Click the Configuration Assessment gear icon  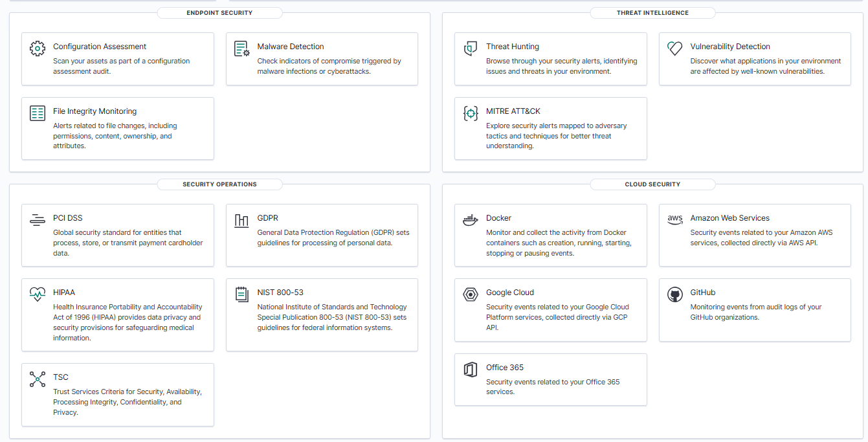pyautogui.click(x=38, y=49)
